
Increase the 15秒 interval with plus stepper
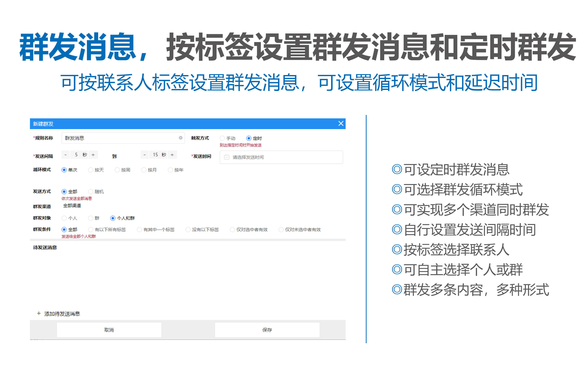(x=172, y=155)
